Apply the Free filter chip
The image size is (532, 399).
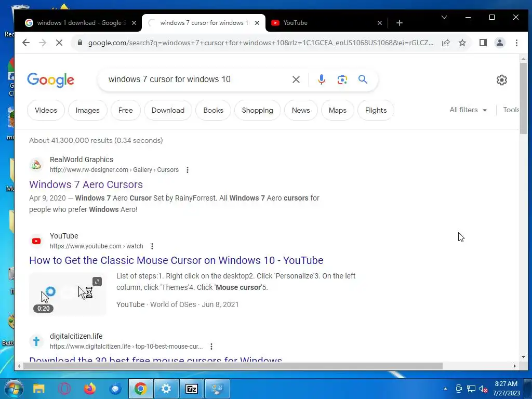126,110
